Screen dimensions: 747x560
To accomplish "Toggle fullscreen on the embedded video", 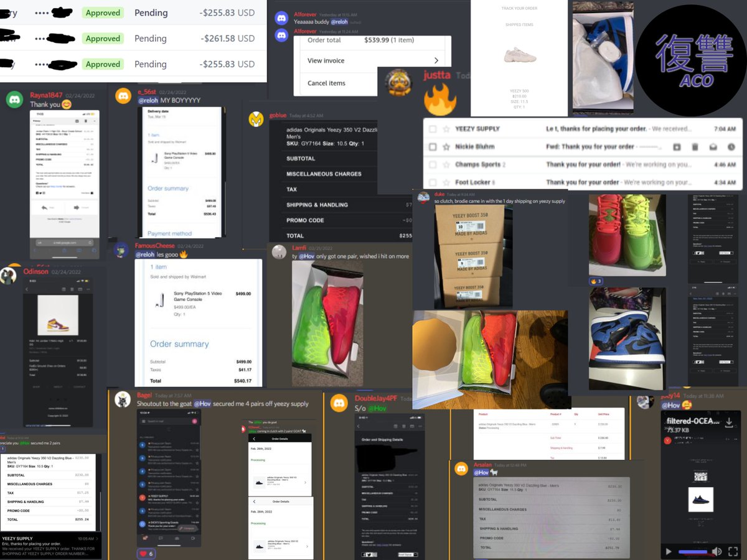I will pyautogui.click(x=733, y=551).
